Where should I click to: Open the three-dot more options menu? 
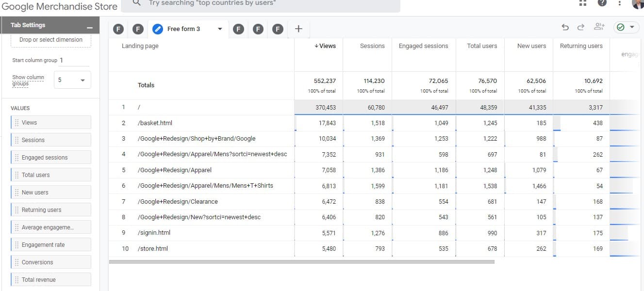[x=620, y=3]
